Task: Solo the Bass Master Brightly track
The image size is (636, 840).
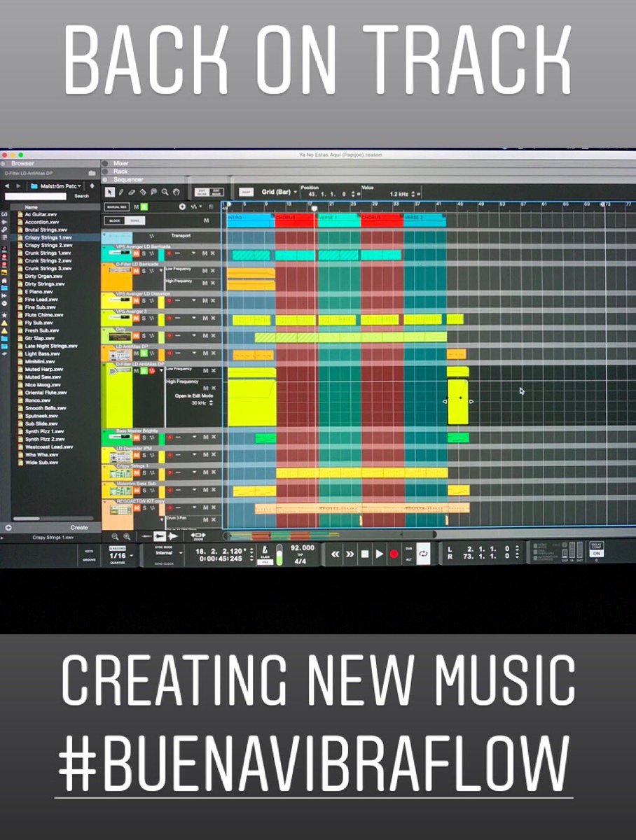Action: [144, 437]
